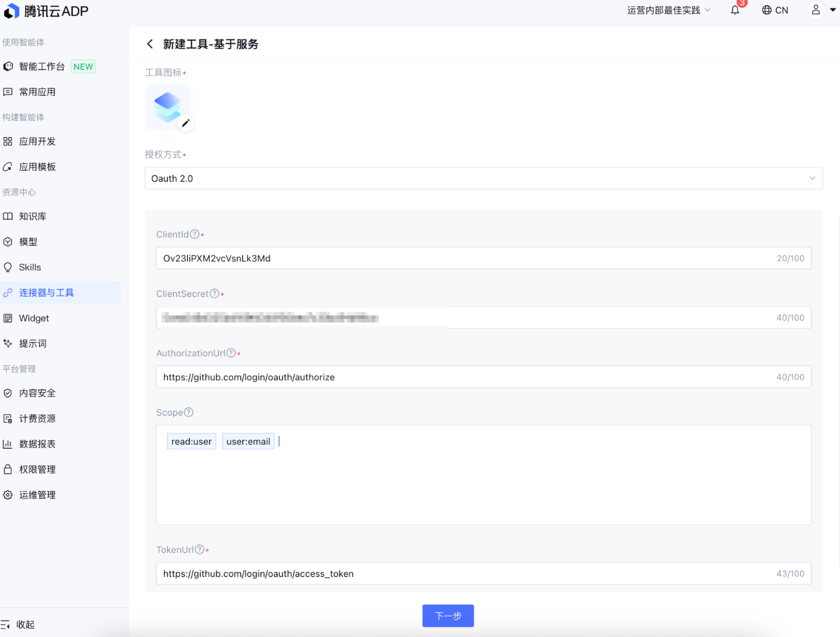Click the 常用应用 chat icon

tap(8, 92)
